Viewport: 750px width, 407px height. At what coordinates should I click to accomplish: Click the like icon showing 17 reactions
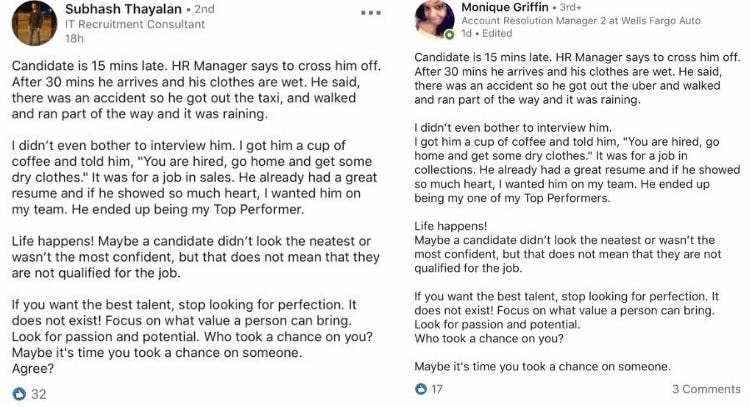(x=421, y=389)
